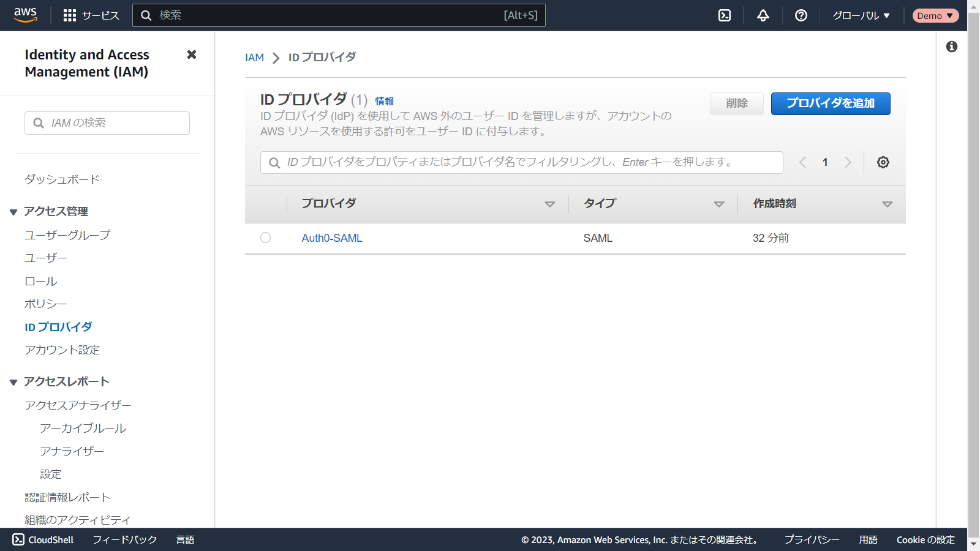Sort by 作成時刻 column arrow
Image resolution: width=980 pixels, height=551 pixels.
coord(887,204)
